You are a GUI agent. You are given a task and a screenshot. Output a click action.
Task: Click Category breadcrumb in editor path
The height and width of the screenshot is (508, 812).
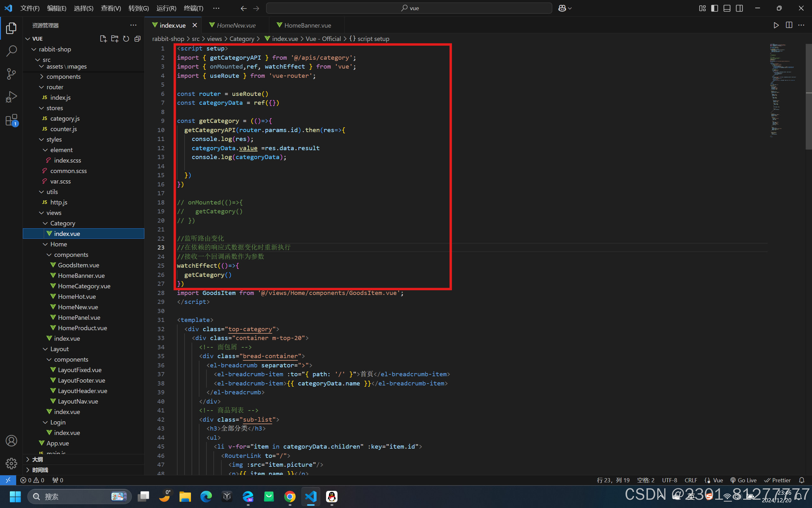(242, 39)
